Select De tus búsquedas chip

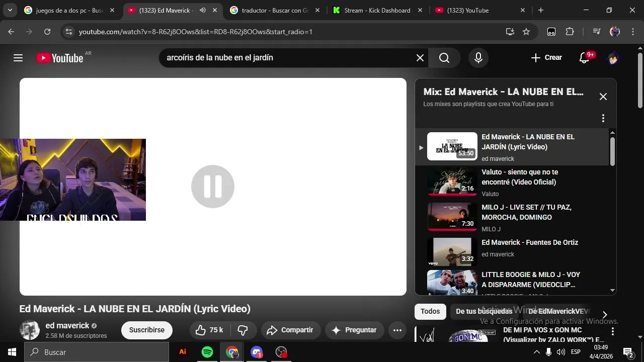pyautogui.click(x=484, y=312)
